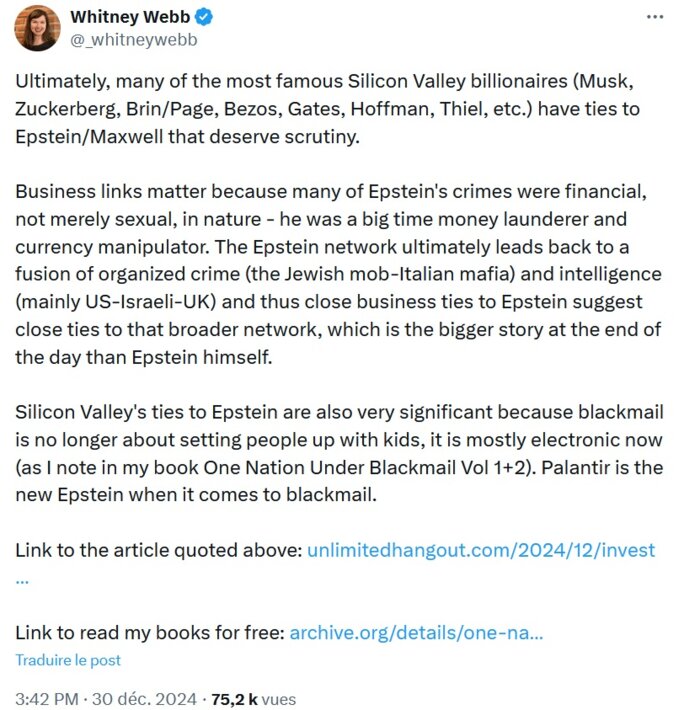The image size is (684, 710).
Task: Click the 75,2 k vues count
Action: [254, 699]
